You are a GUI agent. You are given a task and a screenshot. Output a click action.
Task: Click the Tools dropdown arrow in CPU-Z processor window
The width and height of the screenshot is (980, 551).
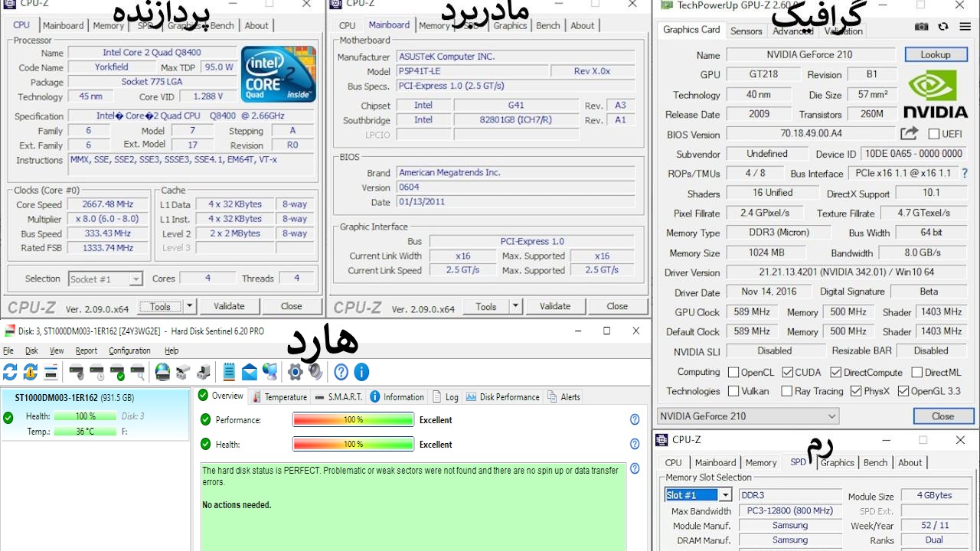coord(190,306)
